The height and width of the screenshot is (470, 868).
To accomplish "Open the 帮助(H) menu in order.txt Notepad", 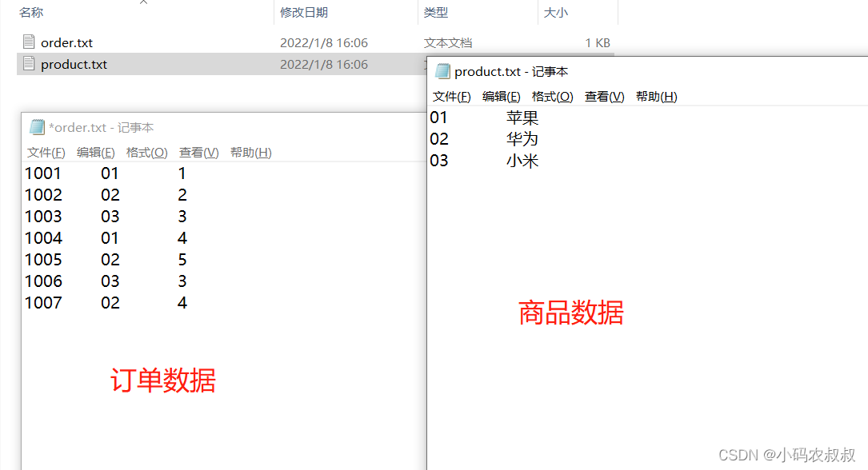I will (x=250, y=152).
